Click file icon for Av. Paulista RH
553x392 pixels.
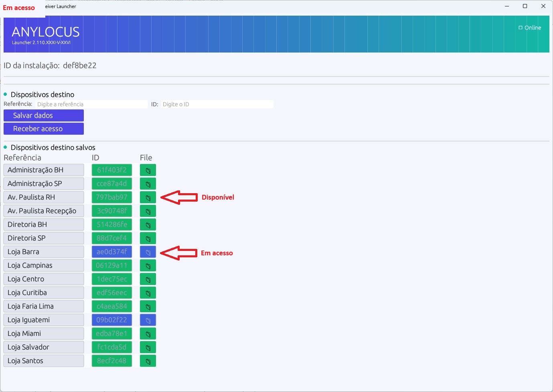[x=148, y=198]
